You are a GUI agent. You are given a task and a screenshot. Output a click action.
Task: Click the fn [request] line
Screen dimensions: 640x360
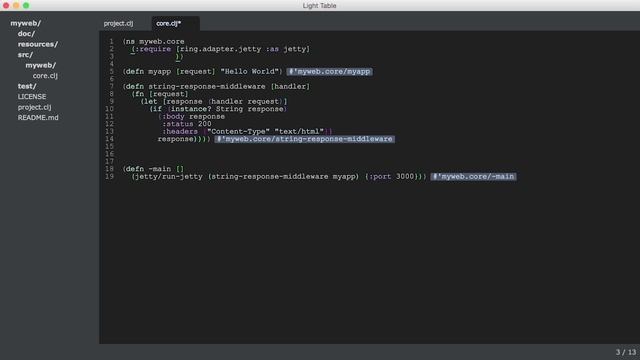[160, 94]
